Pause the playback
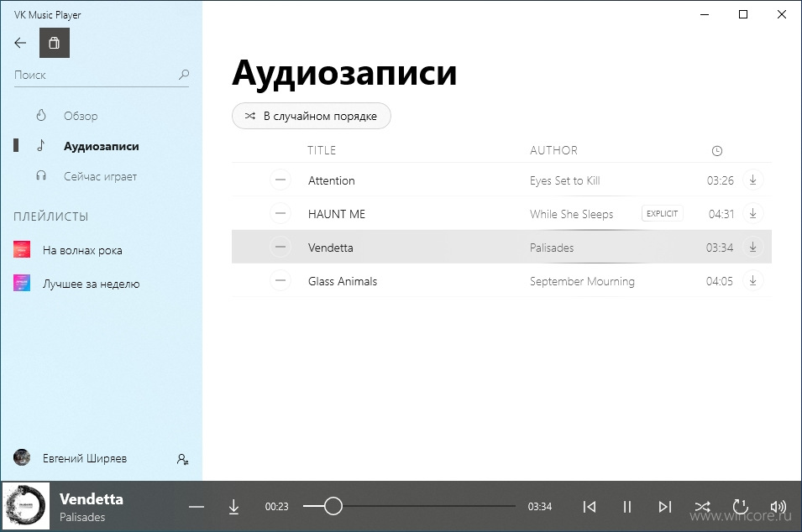Screen dimensions: 802x532 pos(627,507)
